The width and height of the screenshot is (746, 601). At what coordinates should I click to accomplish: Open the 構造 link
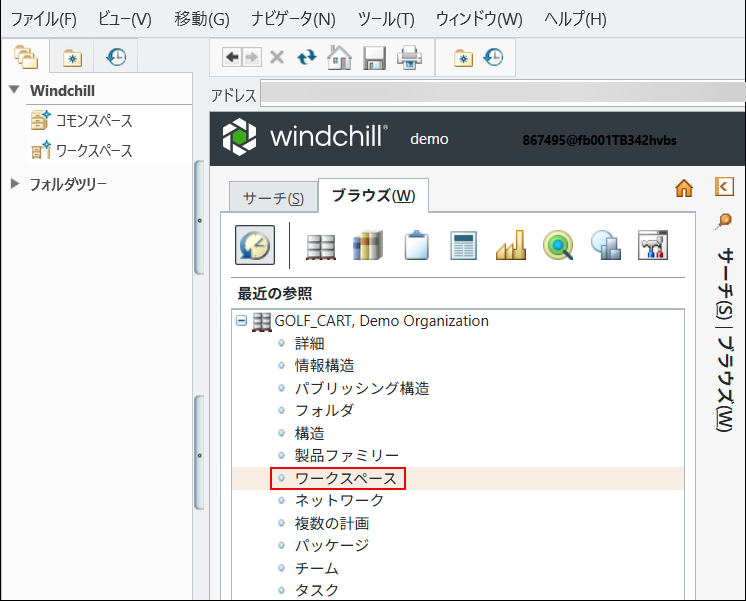(x=310, y=433)
